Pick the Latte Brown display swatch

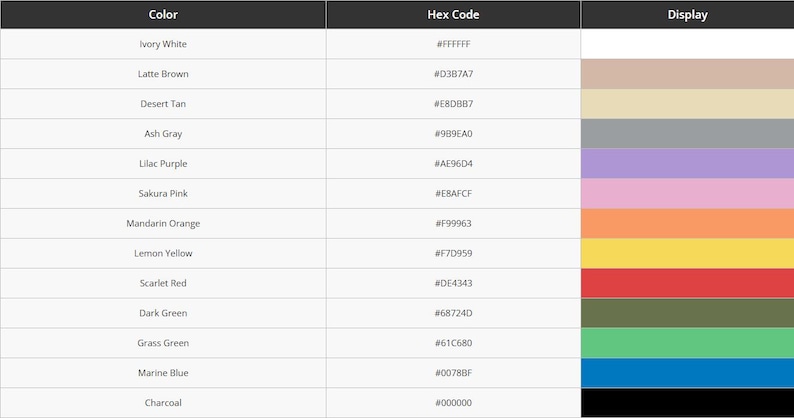(688, 74)
